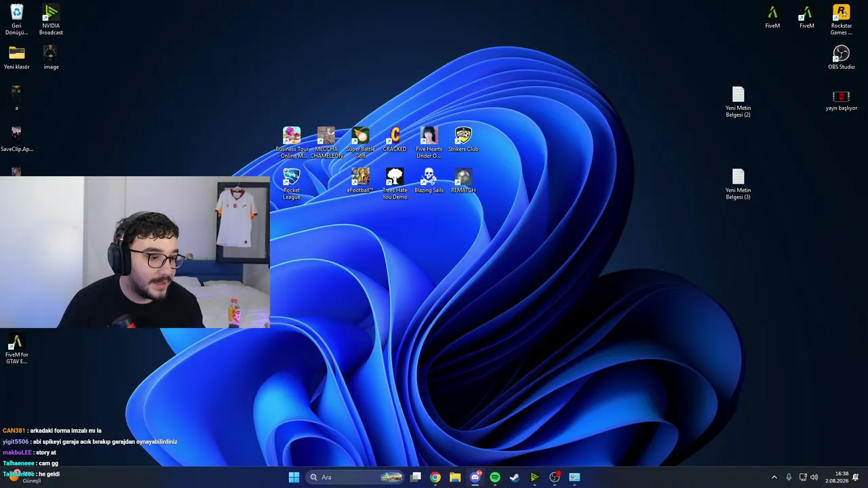Open the Geri Dönüşüm recycle bin
The width and height of the screenshot is (868, 488).
tap(16, 20)
